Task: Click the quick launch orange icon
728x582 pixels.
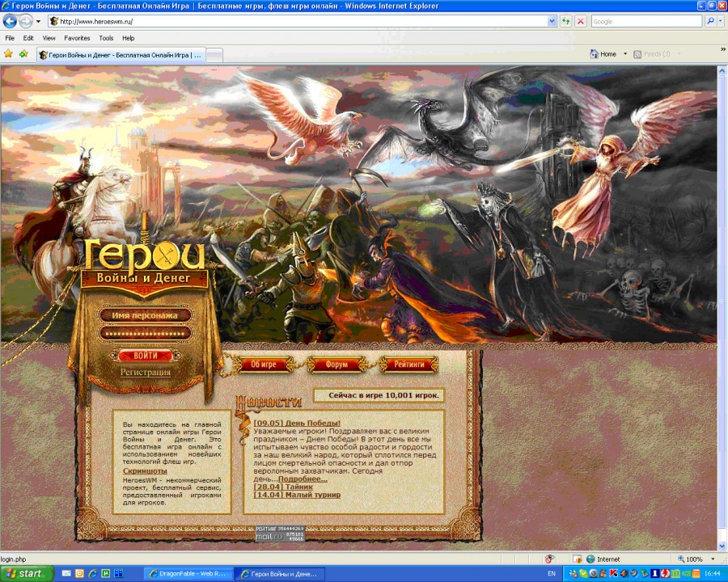Action: (79, 574)
